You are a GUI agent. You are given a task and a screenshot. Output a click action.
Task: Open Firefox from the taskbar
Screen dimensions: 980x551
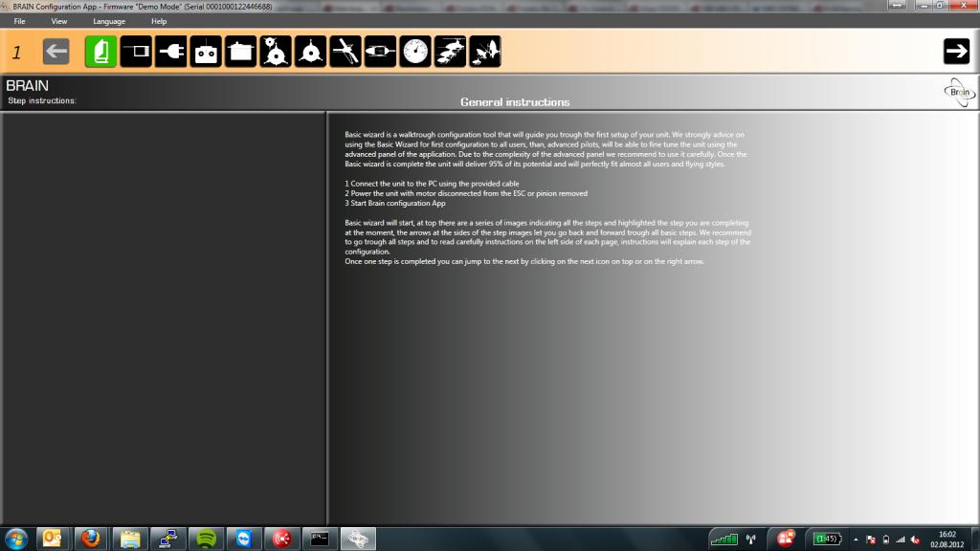click(90, 539)
